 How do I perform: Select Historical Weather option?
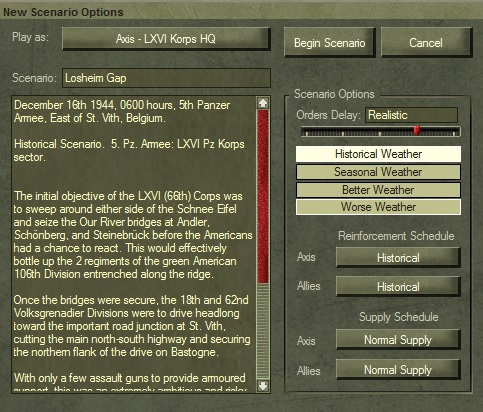(x=378, y=154)
